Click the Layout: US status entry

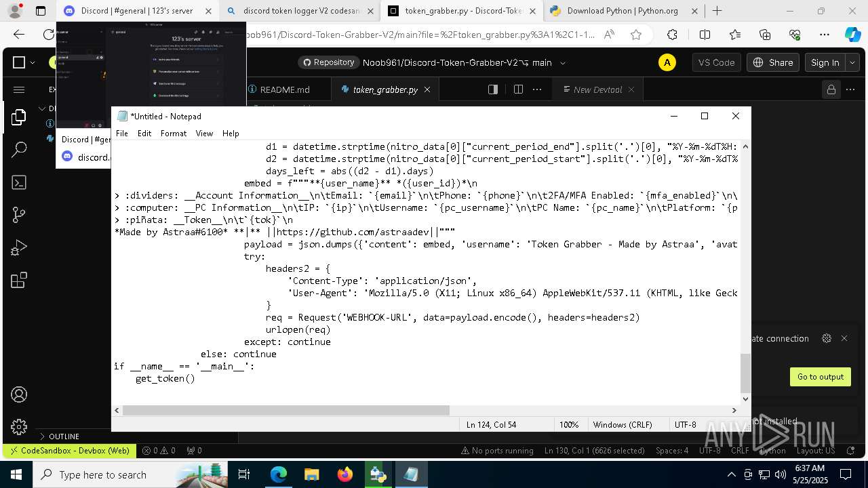pos(816,450)
